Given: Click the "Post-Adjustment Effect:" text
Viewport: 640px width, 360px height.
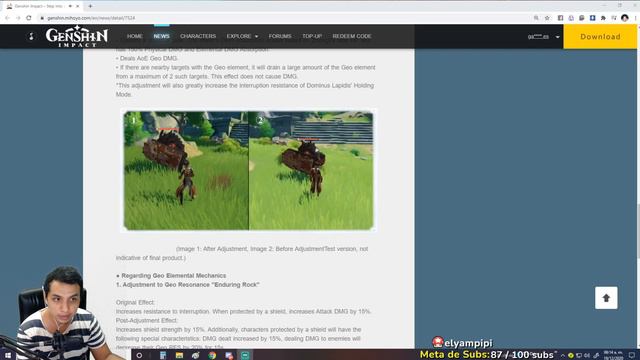Looking at the screenshot, I should click(x=147, y=320).
